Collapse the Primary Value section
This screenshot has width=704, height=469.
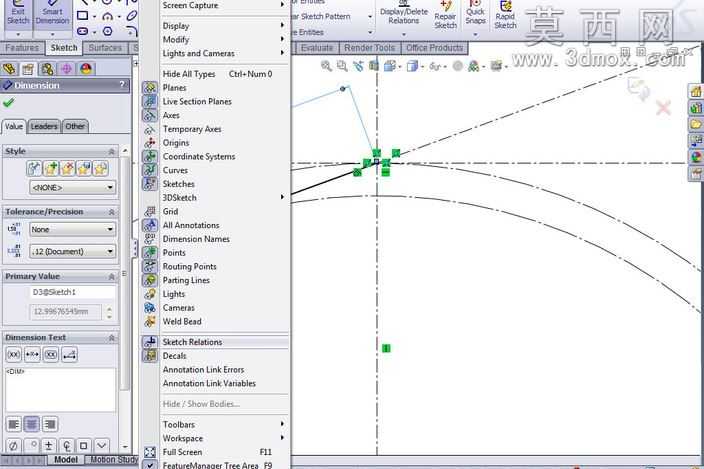click(x=111, y=276)
